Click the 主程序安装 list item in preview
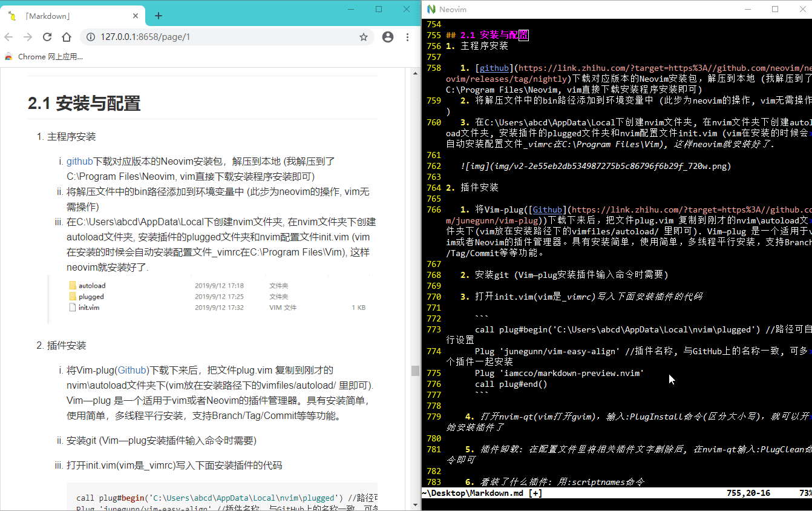This screenshot has width=812, height=511. [x=71, y=136]
